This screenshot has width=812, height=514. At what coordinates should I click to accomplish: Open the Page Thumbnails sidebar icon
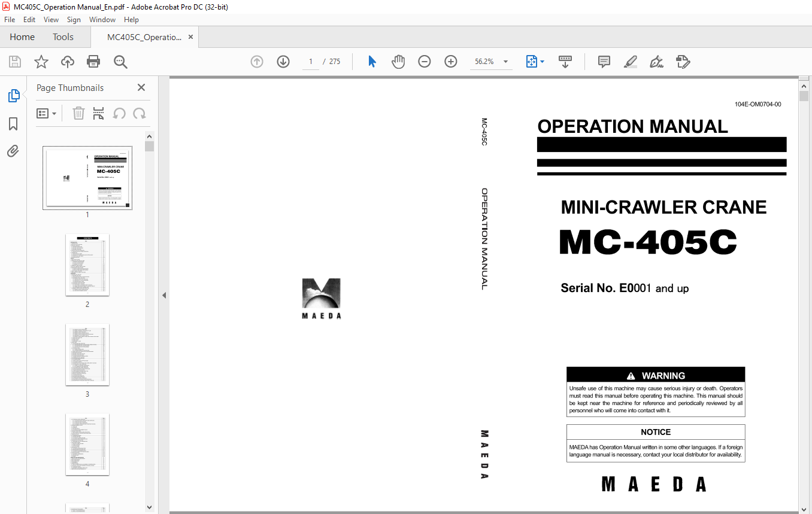coord(13,96)
